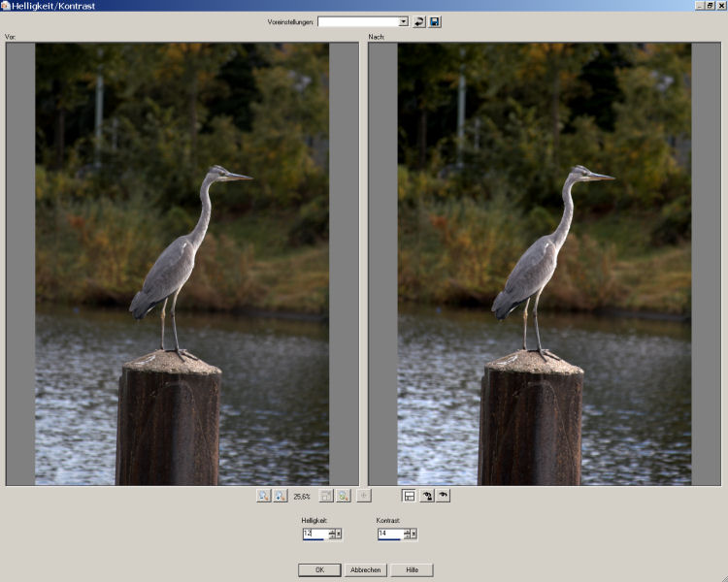The height and width of the screenshot is (582, 728).
Task: Click the Abbrechen button
Action: 365,570
